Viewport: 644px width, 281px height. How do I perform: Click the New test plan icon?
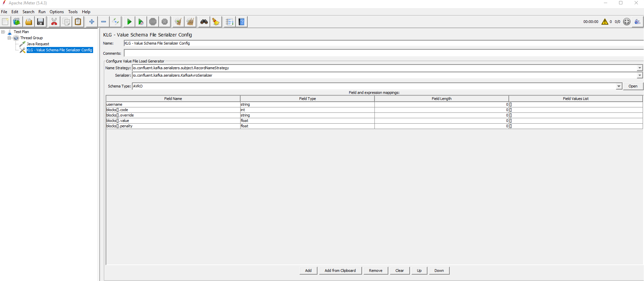pyautogui.click(x=5, y=22)
